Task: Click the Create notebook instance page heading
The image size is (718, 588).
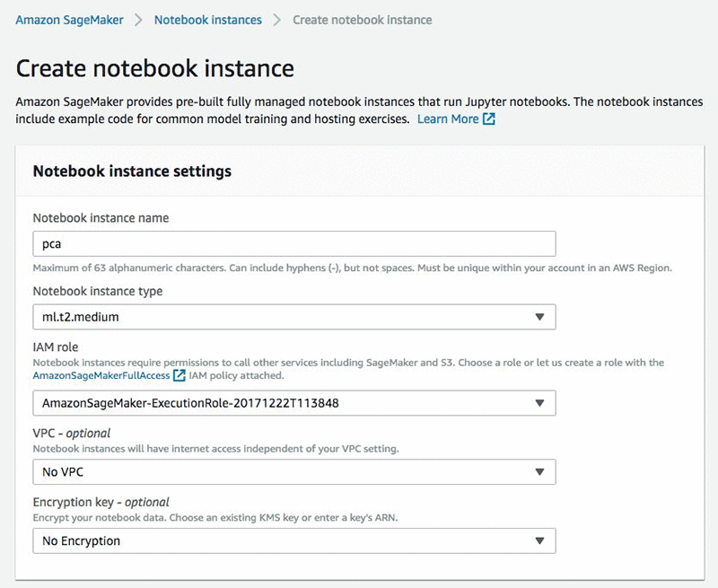Action: click(155, 67)
